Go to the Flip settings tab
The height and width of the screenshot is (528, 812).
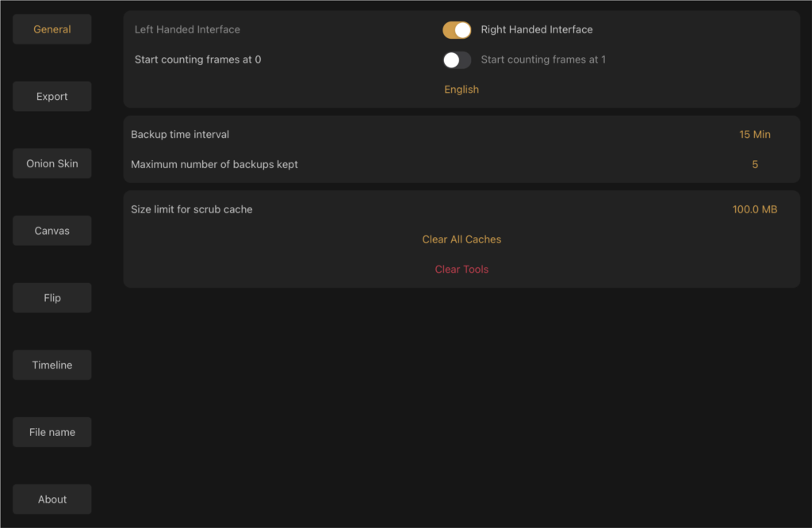click(52, 298)
